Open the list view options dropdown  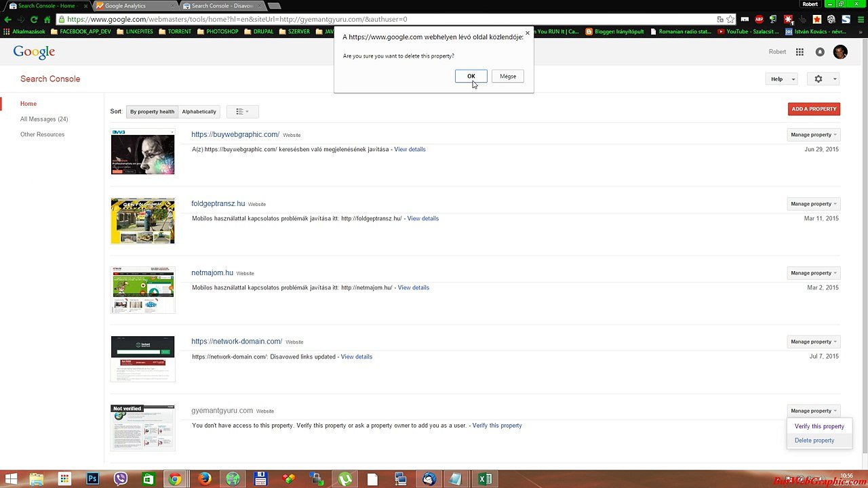tap(242, 112)
